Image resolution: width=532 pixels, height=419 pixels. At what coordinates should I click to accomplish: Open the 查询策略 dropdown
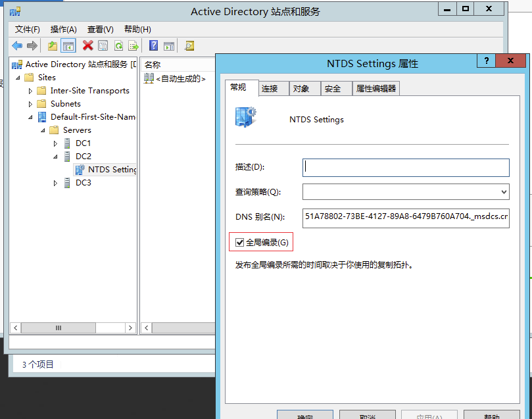pyautogui.click(x=504, y=192)
